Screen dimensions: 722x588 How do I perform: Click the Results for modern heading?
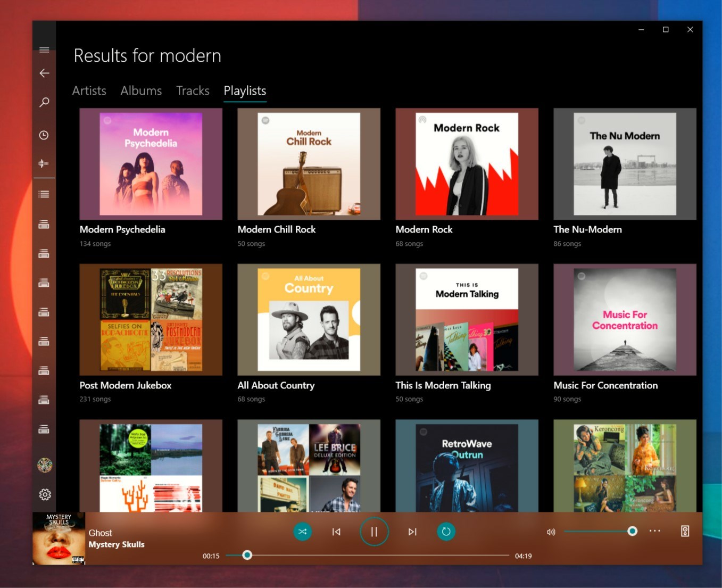tap(147, 56)
